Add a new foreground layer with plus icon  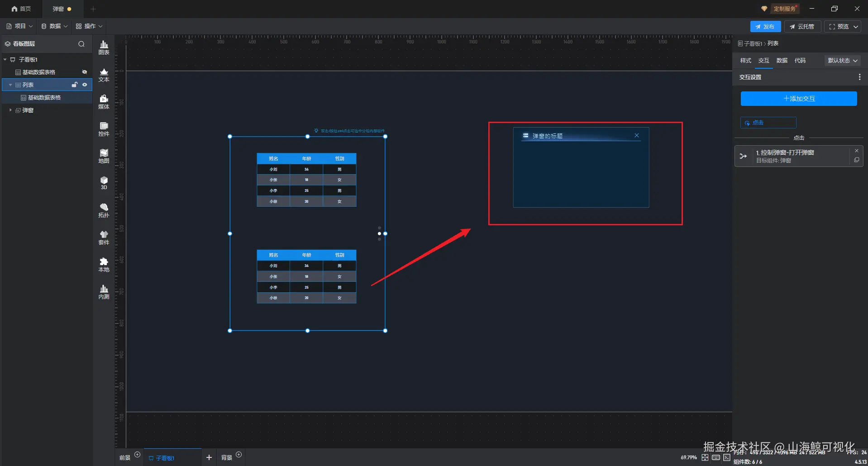point(137,454)
